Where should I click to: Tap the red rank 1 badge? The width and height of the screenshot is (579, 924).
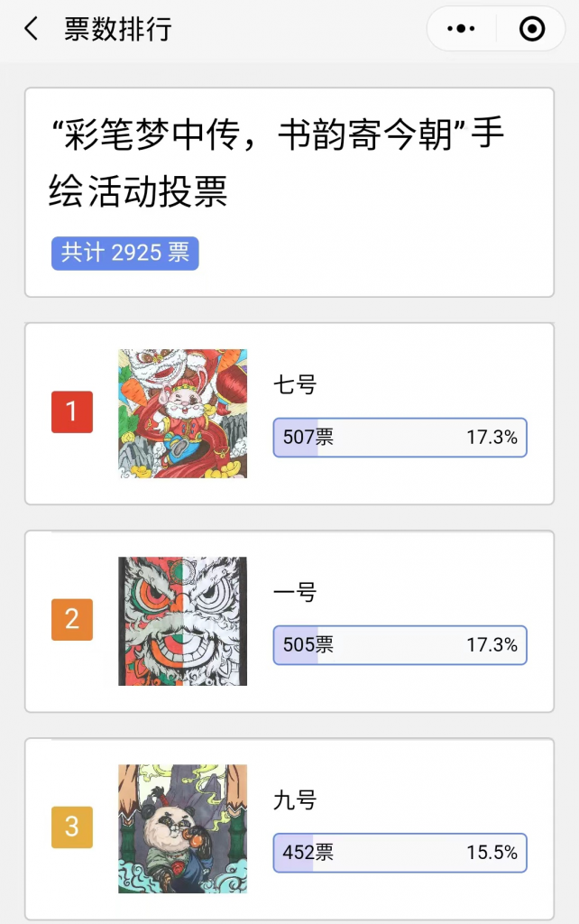(72, 412)
